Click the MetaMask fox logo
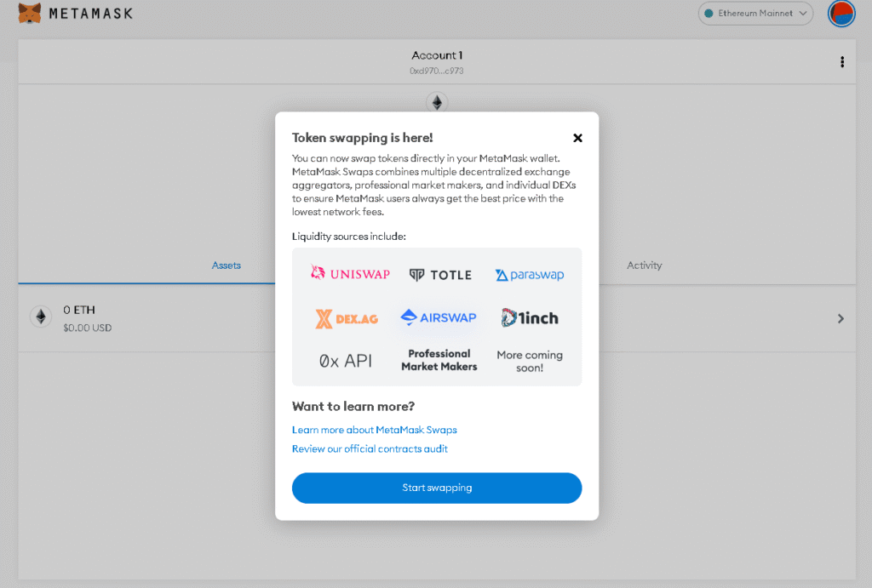This screenshot has width=872, height=588. [30, 14]
